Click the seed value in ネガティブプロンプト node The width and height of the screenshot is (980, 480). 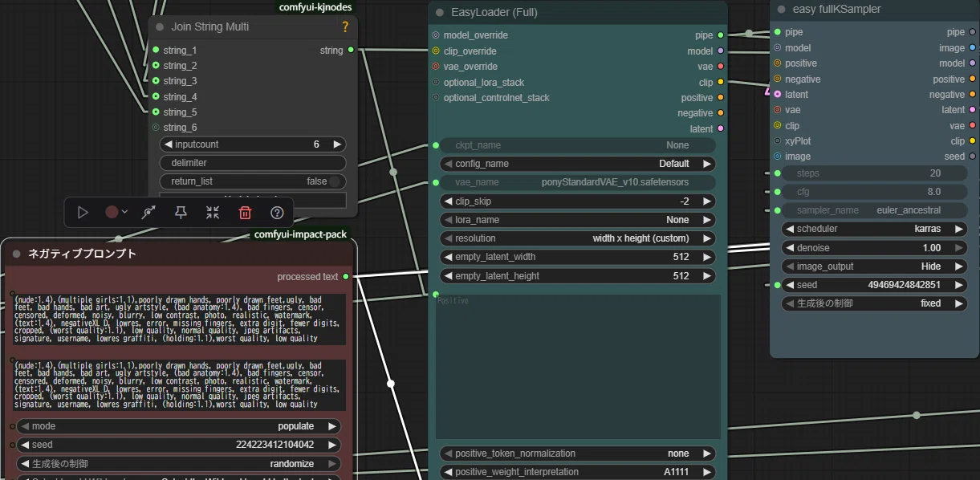[x=274, y=445]
